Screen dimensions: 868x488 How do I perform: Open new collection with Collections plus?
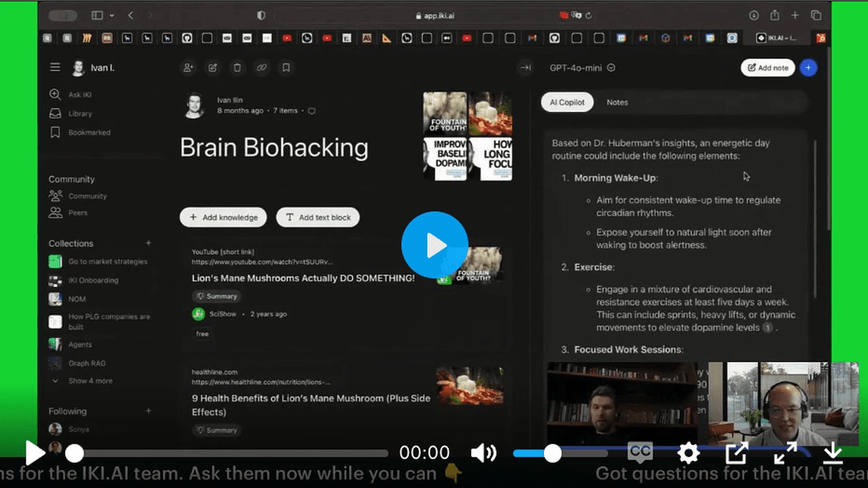[x=148, y=243]
